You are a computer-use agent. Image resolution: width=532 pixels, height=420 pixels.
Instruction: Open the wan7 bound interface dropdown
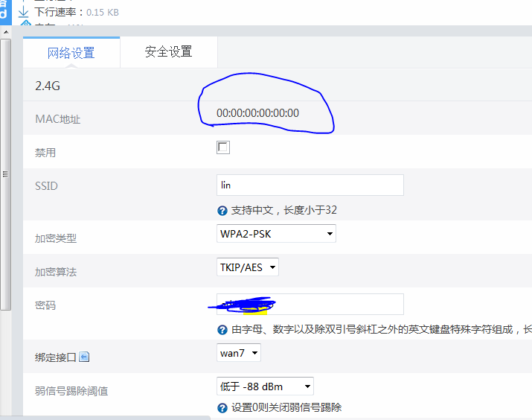[x=239, y=353]
